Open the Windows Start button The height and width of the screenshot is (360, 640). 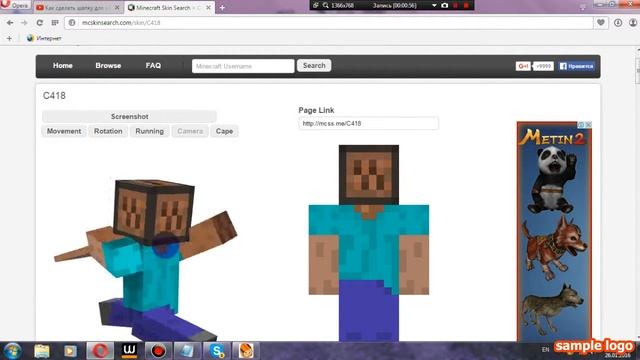coord(12,351)
